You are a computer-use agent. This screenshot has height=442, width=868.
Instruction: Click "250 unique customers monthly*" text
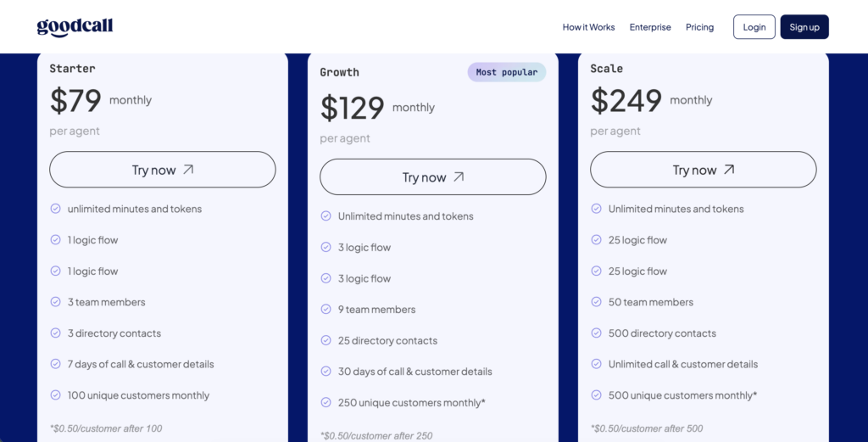[412, 402]
